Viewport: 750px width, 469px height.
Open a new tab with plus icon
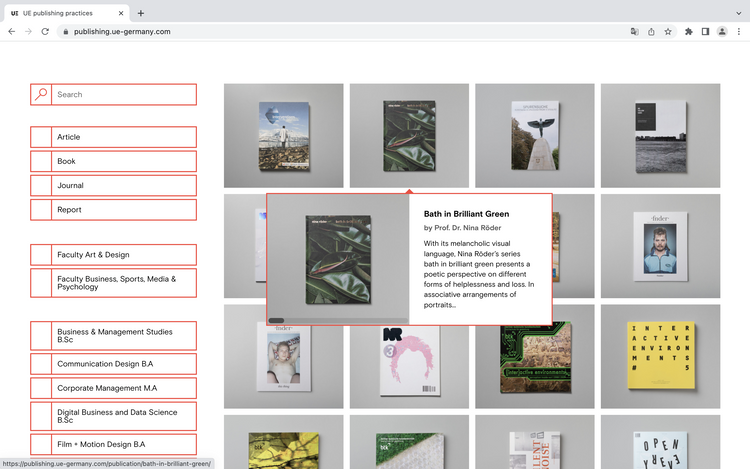point(141,13)
